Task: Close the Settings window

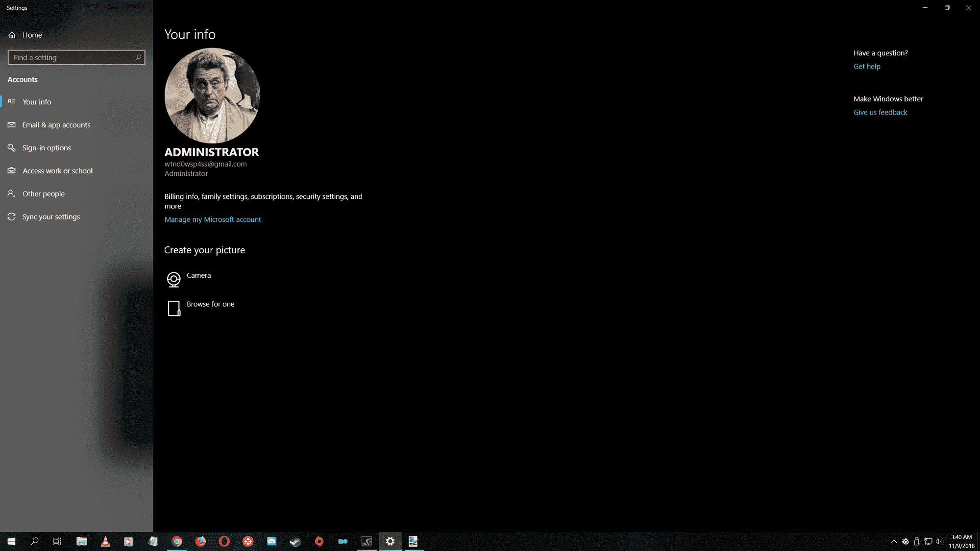Action: [969, 8]
